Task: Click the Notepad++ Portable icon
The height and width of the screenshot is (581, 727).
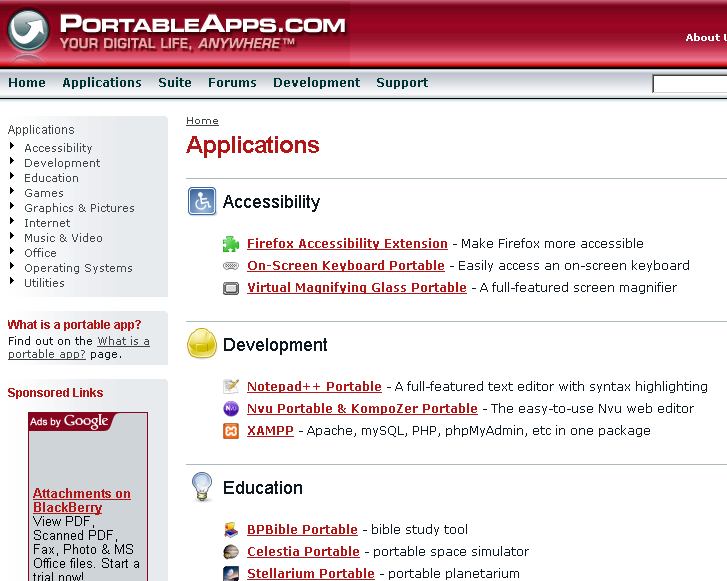Action: (231, 386)
